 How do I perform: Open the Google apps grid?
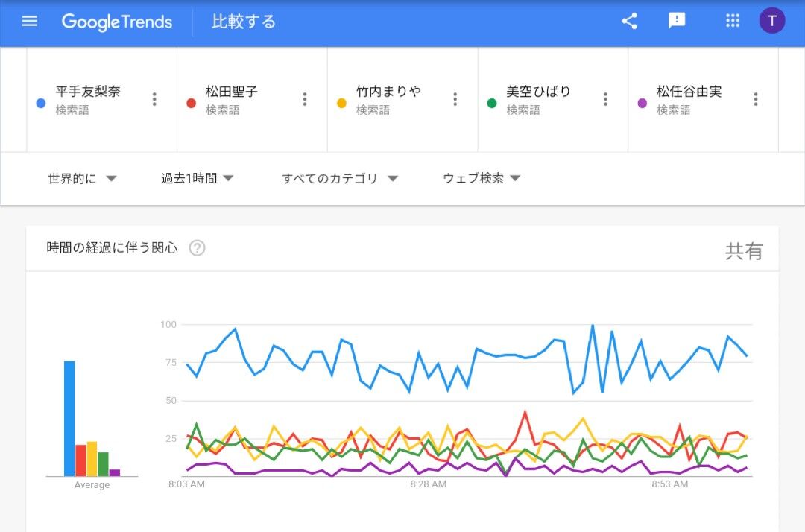pyautogui.click(x=733, y=21)
